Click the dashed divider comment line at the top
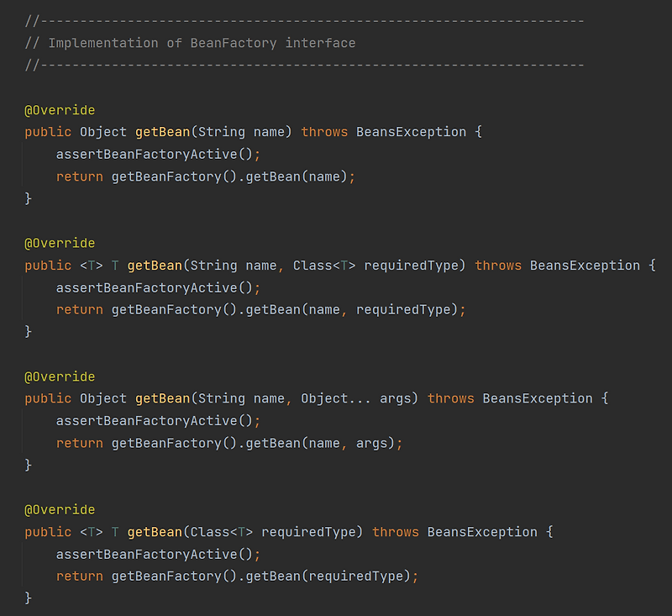 (302, 18)
